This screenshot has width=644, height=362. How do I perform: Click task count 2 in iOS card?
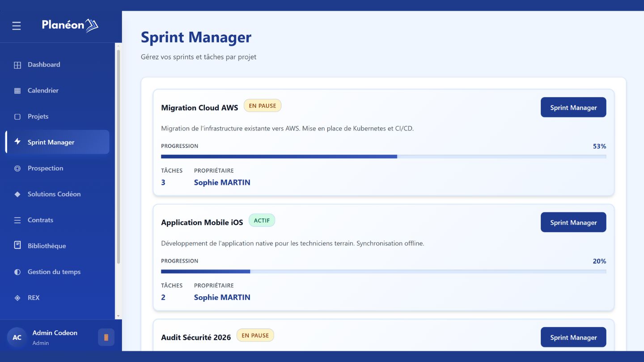[163, 297]
